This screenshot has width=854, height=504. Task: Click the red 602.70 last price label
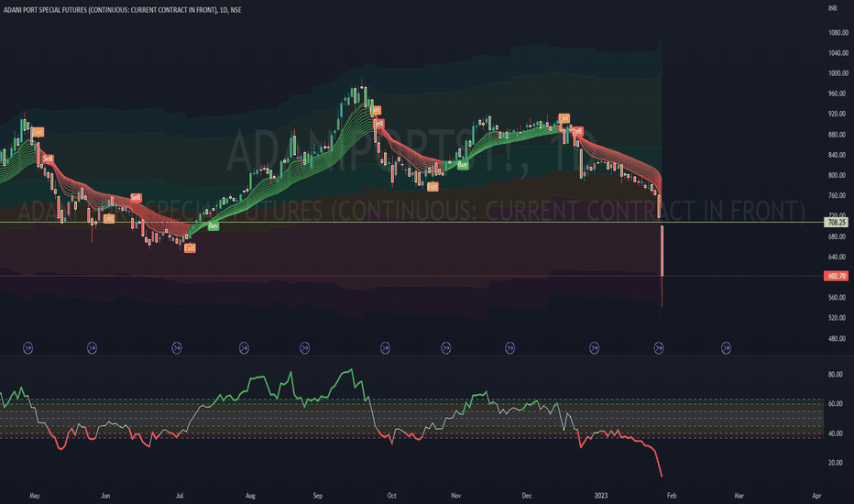836,276
